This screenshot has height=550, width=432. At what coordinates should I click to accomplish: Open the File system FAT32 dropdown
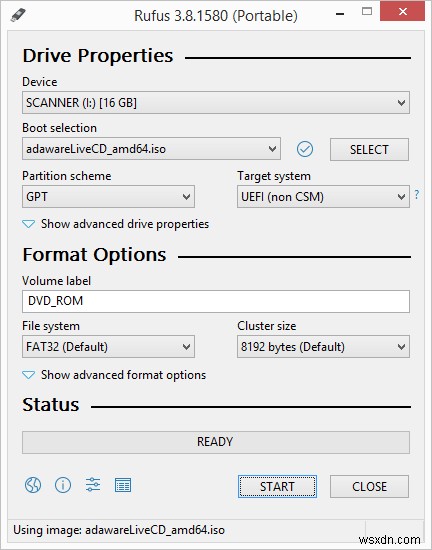point(108,347)
